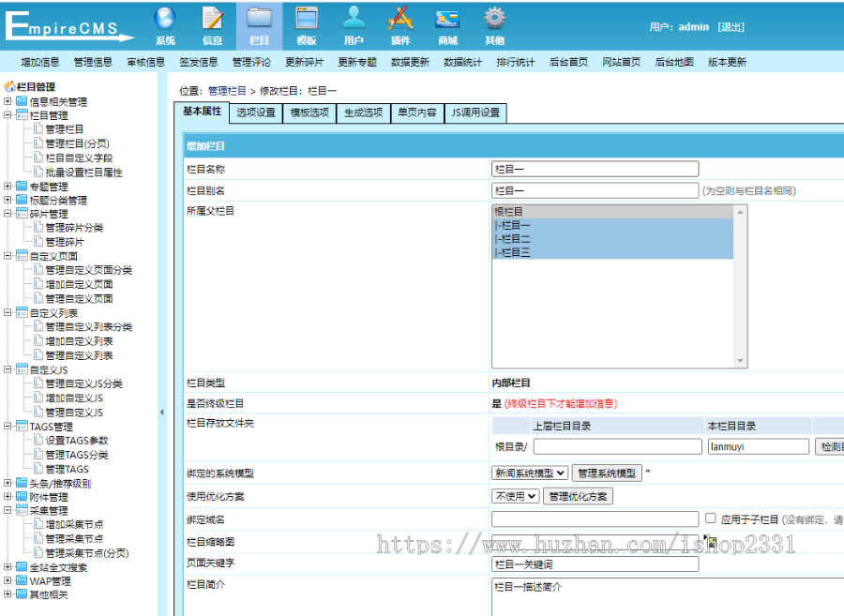
Task: Collapse the TAGS管理 tree node
Action: pos(8,426)
